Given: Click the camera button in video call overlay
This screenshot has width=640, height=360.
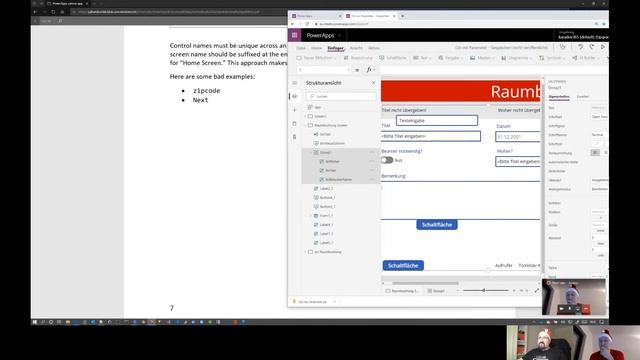Looking at the screenshot, I should [x=562, y=309].
